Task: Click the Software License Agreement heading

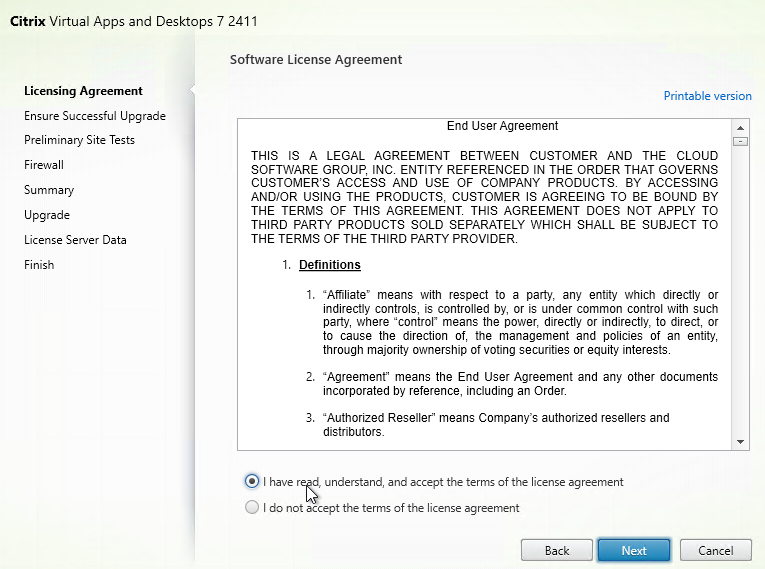Action: (316, 60)
